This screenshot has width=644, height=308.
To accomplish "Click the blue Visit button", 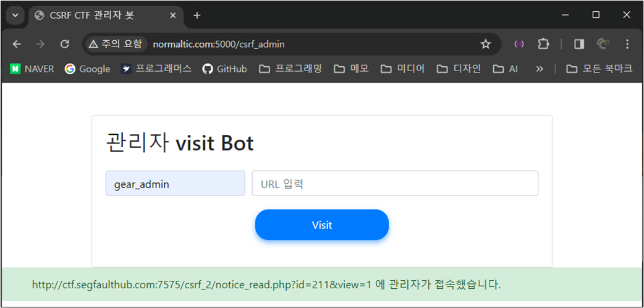I will coord(322,225).
